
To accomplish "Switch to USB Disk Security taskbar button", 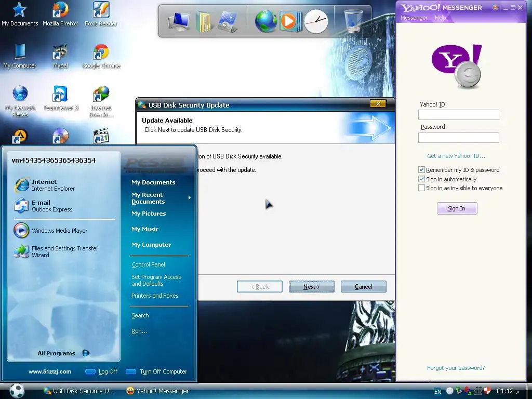I will tap(79, 391).
